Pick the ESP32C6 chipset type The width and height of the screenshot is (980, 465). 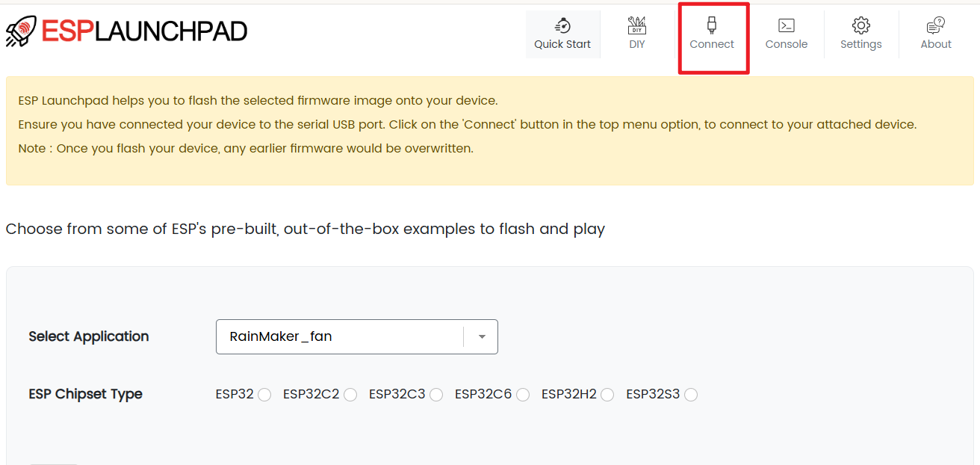(523, 395)
